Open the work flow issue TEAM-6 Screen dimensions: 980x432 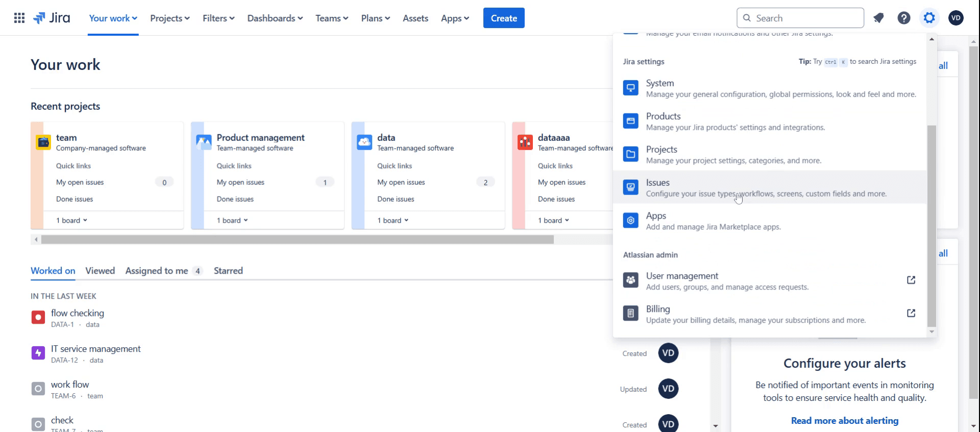(x=70, y=385)
